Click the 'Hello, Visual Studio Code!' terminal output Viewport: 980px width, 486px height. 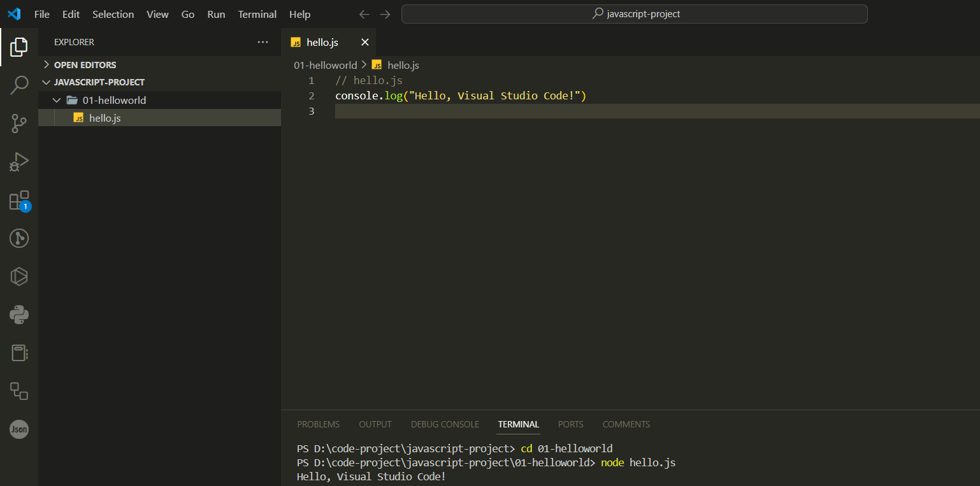click(x=371, y=476)
